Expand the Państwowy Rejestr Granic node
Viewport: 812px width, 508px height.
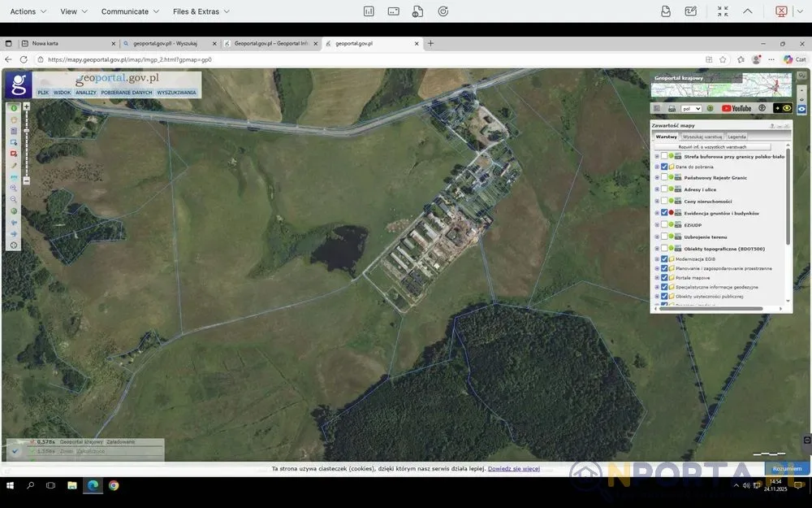click(657, 178)
